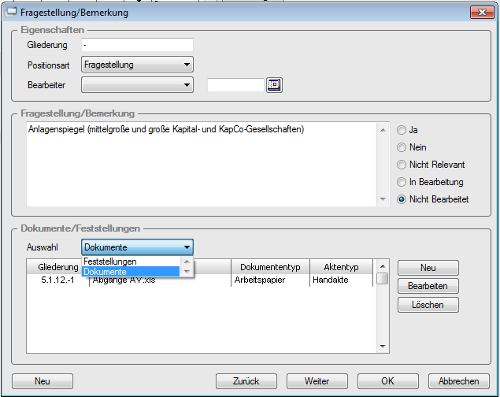Sort by the Aktentyp column header
500x397 pixels.
(x=341, y=267)
